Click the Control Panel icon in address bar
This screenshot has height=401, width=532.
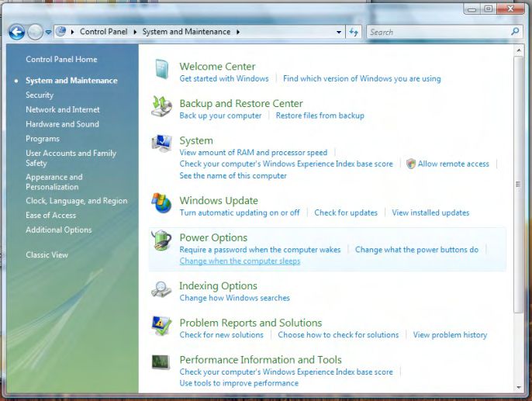point(61,32)
